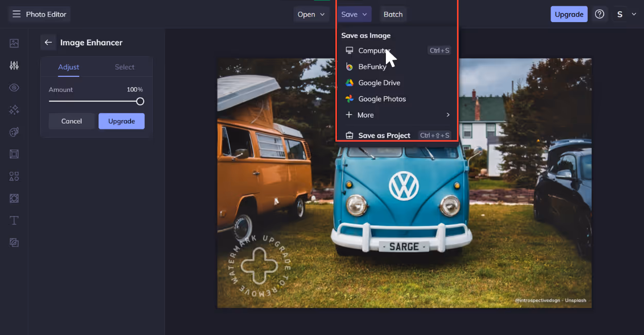Click the Amount slider handle
Image resolution: width=644 pixels, height=335 pixels.
140,102
